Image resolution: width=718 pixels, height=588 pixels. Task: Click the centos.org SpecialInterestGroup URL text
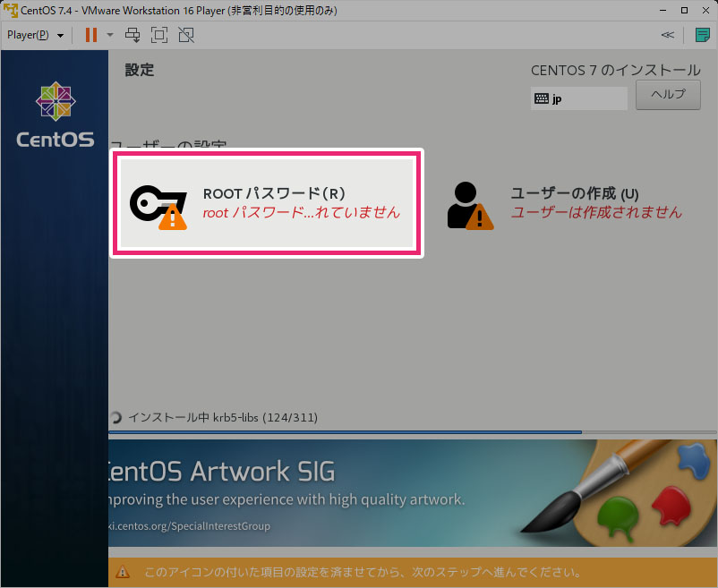(x=189, y=525)
